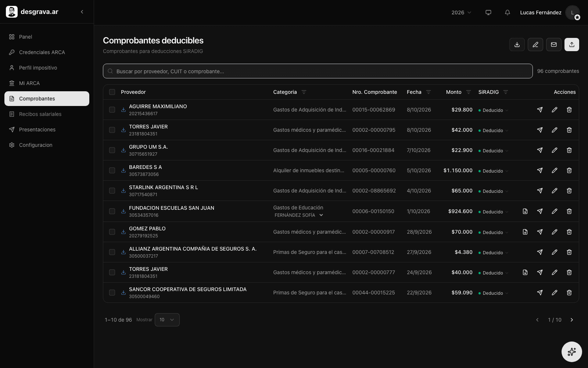This screenshot has height=368, width=588.
Task: Filter by Categoria column
Action: coord(304,92)
